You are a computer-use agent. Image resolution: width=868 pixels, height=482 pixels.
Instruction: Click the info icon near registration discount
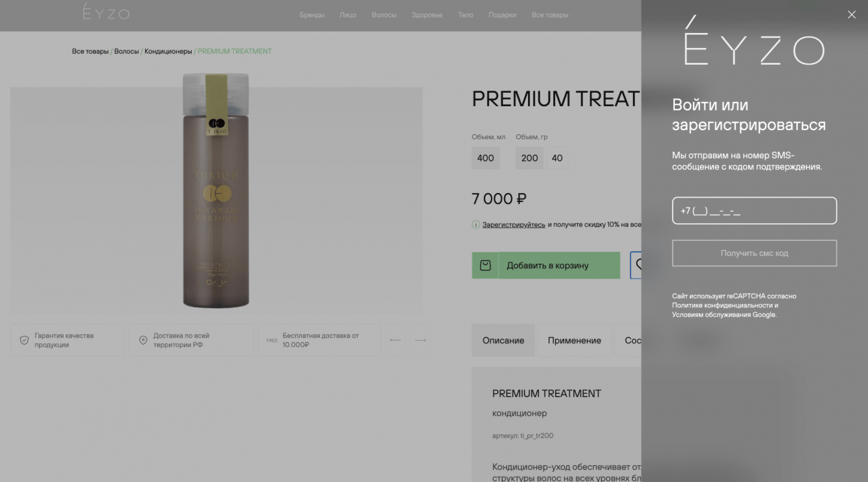click(x=476, y=225)
